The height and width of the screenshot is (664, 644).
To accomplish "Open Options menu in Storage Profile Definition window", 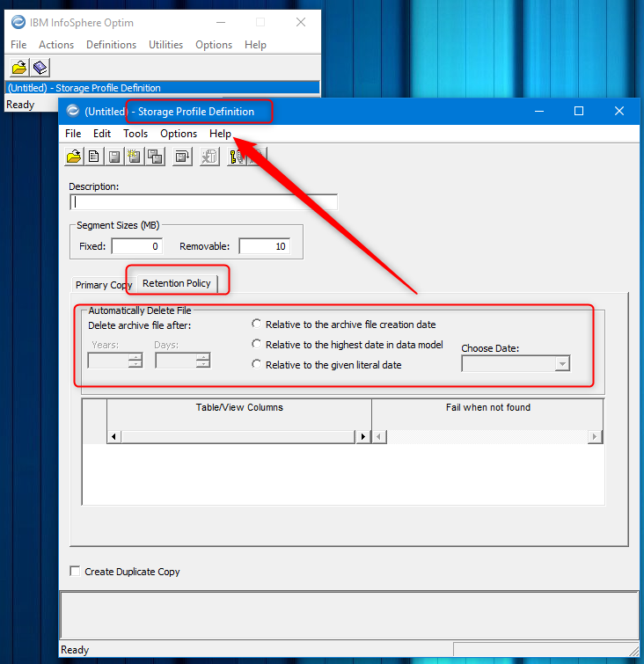I will click(x=179, y=134).
